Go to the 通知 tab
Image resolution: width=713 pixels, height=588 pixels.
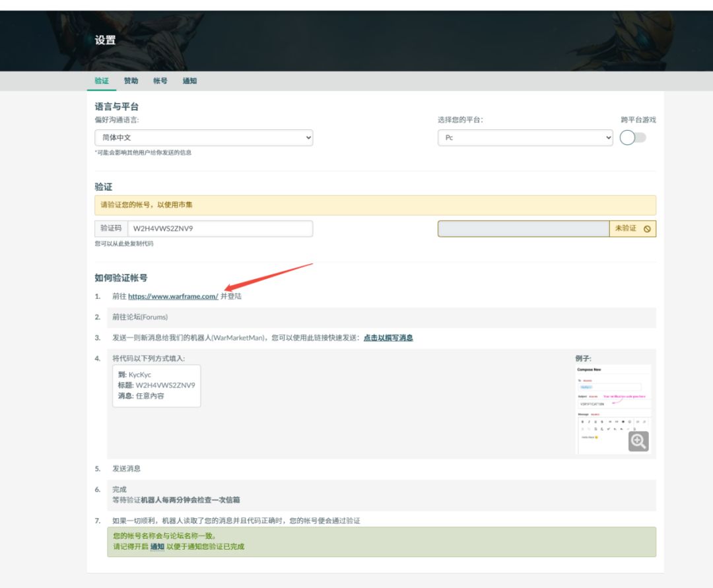coord(189,81)
